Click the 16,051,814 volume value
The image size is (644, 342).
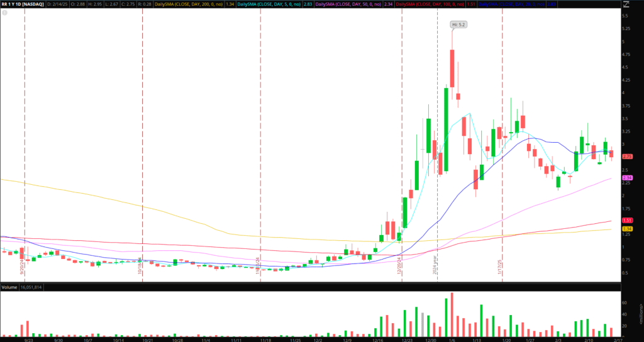pyautogui.click(x=31, y=287)
